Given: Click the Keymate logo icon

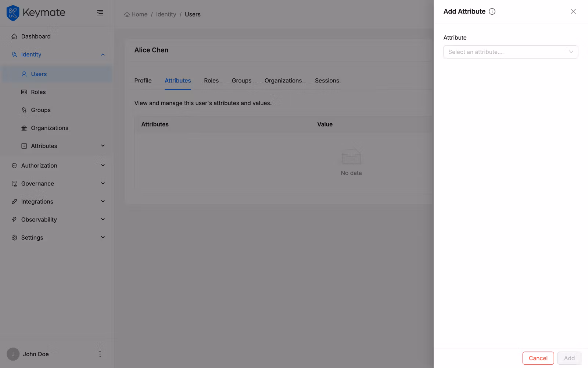Looking at the screenshot, I should coord(13,13).
